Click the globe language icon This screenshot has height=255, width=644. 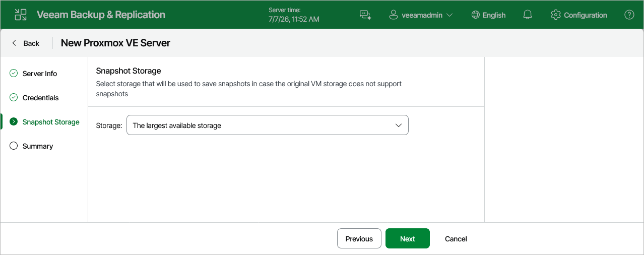[475, 15]
